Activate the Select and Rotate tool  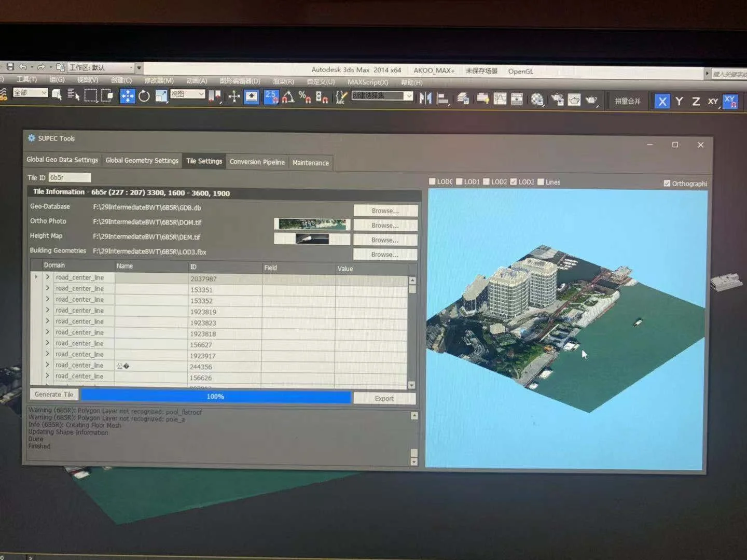tap(144, 96)
